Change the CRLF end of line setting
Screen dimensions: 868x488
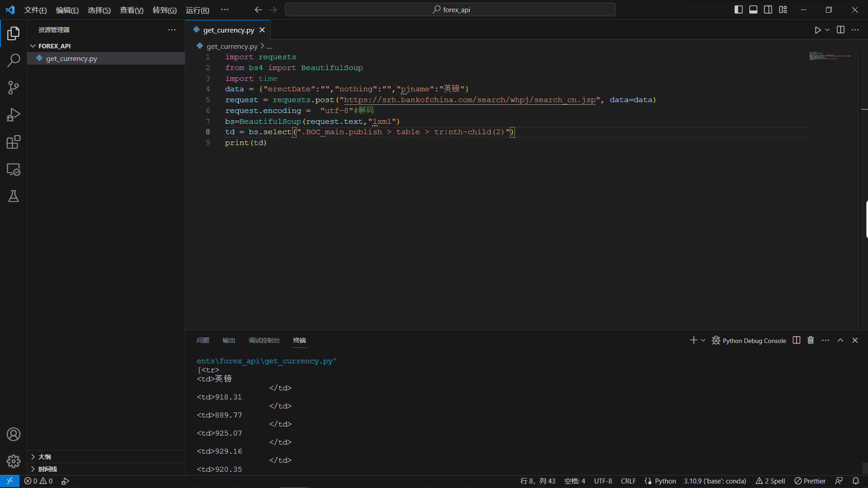click(628, 481)
